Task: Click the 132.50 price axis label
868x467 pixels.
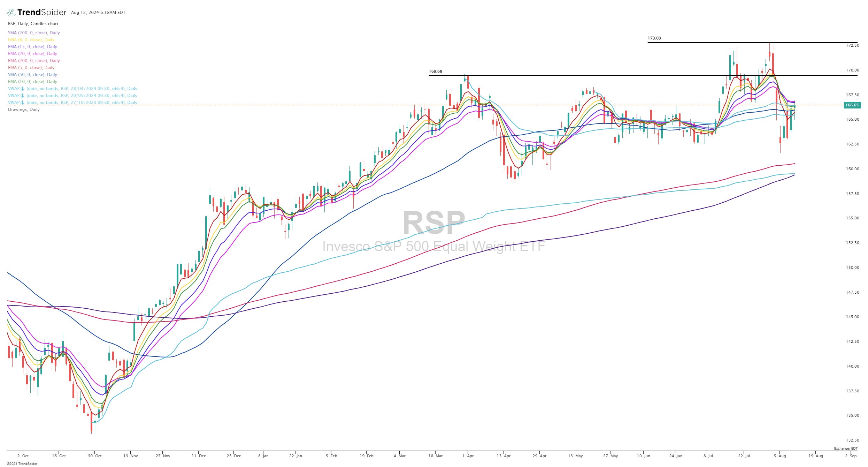Action: 852,440
